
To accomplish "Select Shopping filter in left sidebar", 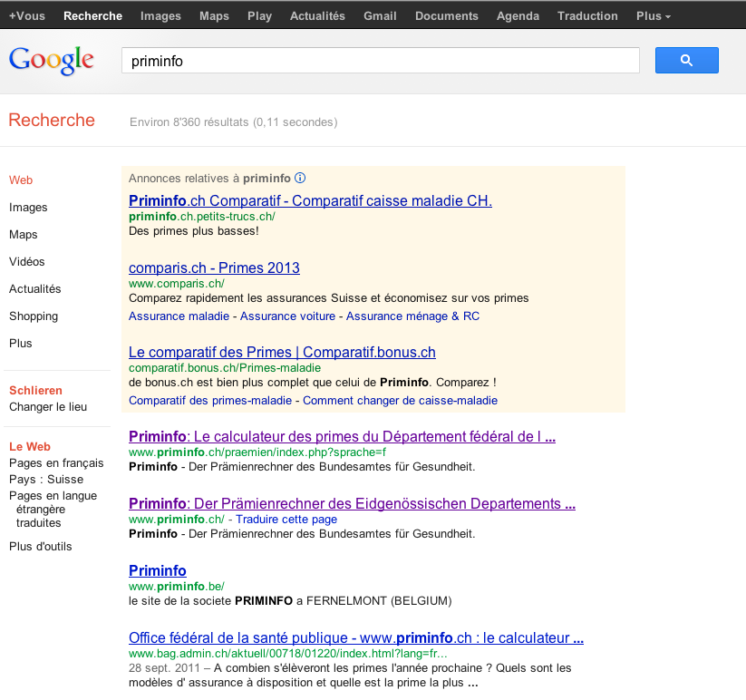I will pyautogui.click(x=34, y=316).
